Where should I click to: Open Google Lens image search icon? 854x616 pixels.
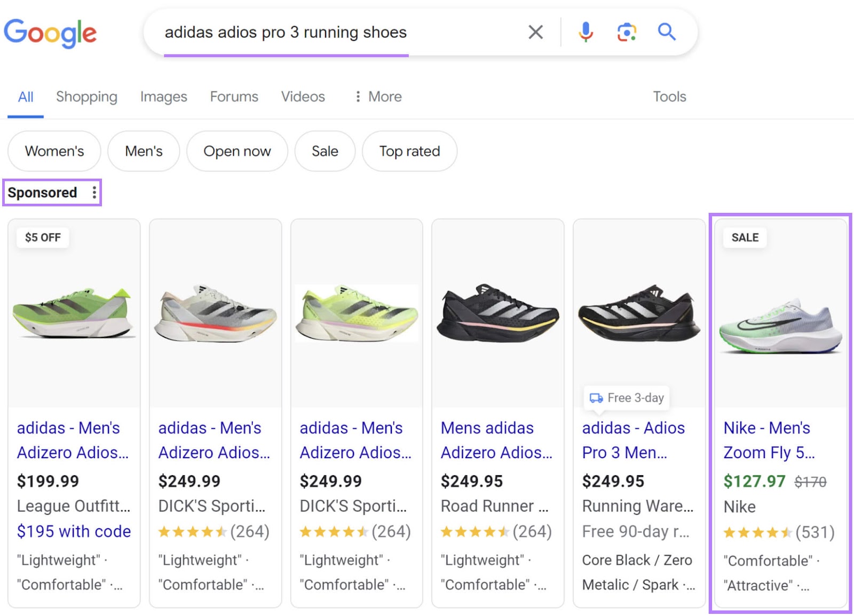(x=627, y=32)
